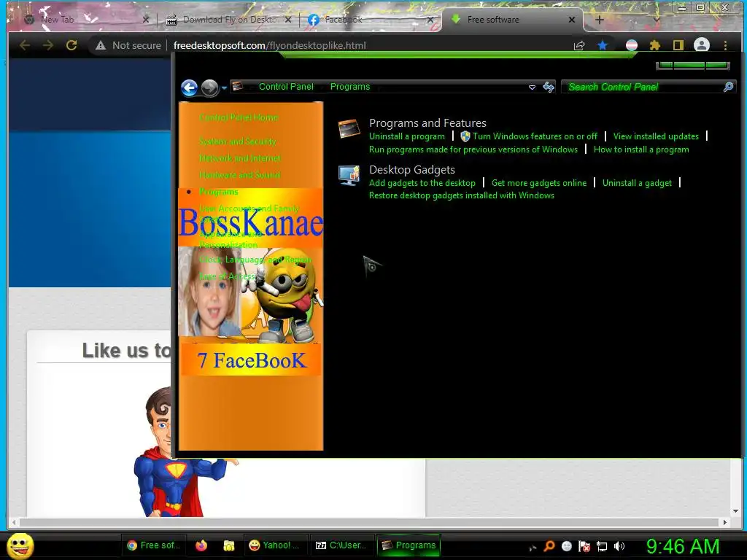Open the smiley Start button
Screen dimensions: 747x560
(20, 545)
